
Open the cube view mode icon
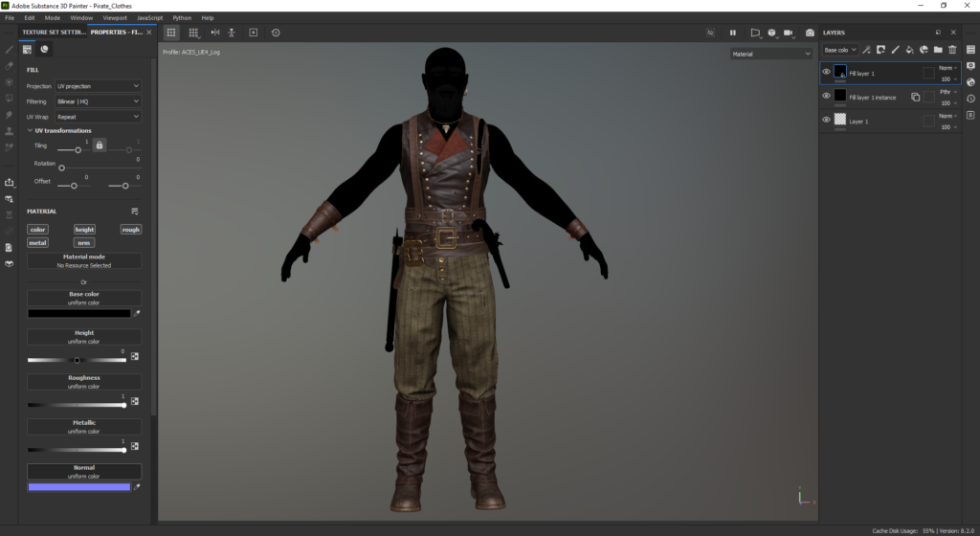pos(772,33)
